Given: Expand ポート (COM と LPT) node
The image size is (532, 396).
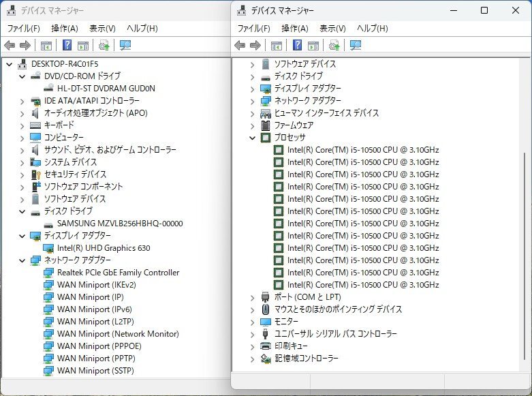Looking at the screenshot, I should (253, 297).
